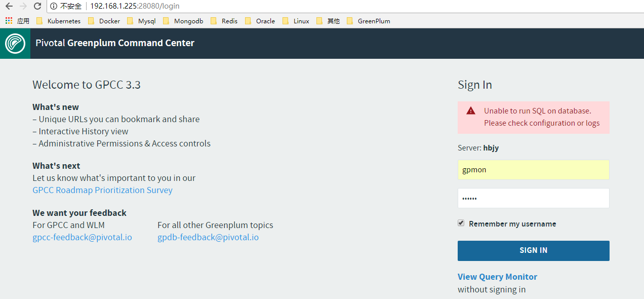The height and width of the screenshot is (299, 644).
Task: Click Unique URLs you can bookmark line
Action: pos(116,119)
